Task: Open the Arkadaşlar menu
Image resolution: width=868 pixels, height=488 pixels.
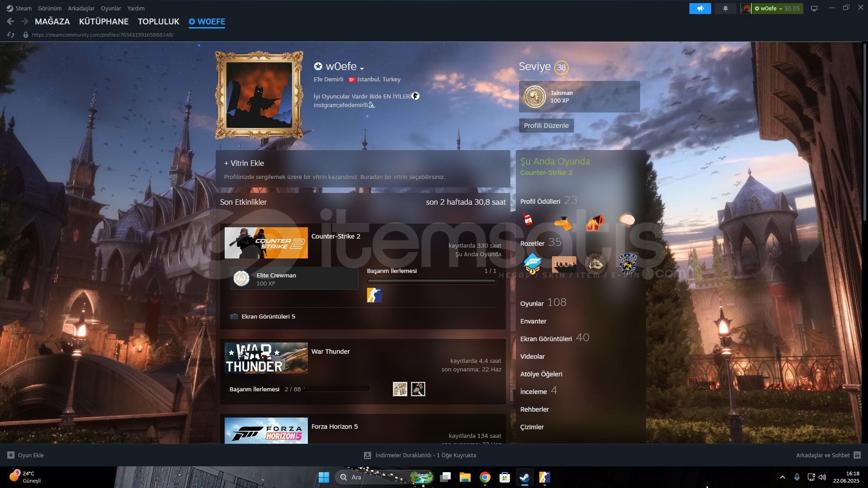Action: pyautogui.click(x=81, y=9)
